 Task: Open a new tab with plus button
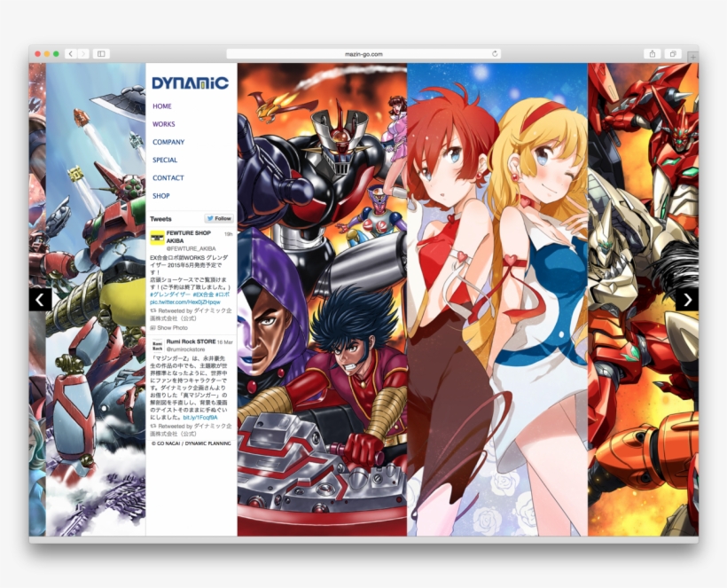click(692, 57)
